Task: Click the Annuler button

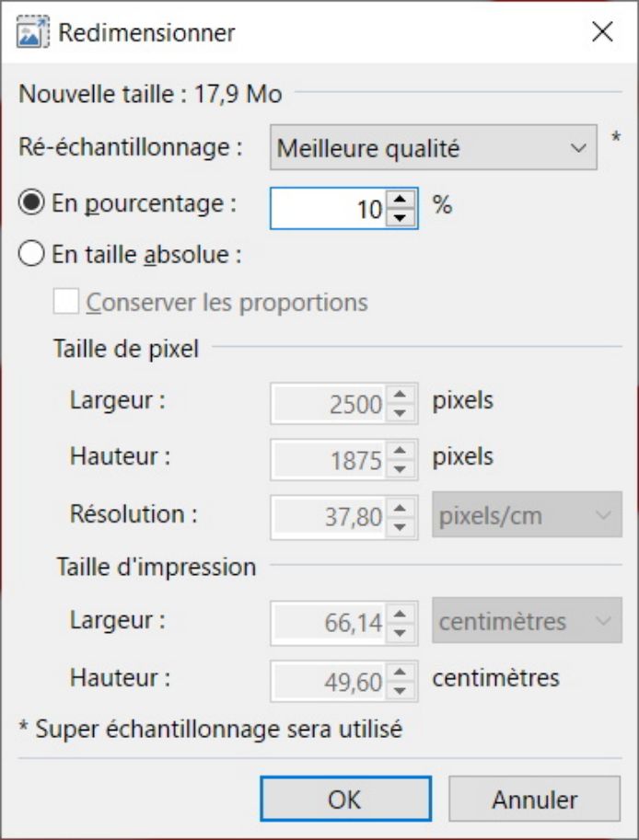Action: (534, 799)
